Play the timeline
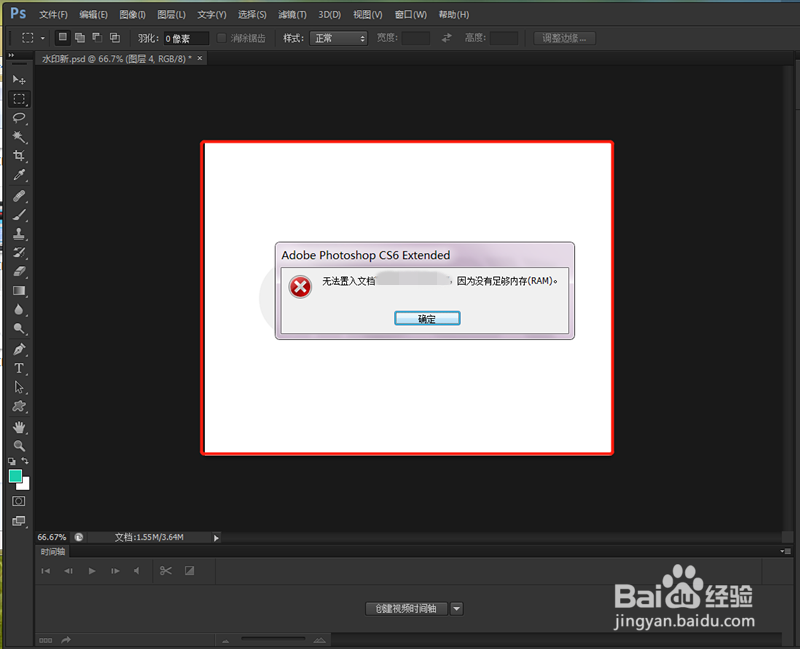 [92, 571]
